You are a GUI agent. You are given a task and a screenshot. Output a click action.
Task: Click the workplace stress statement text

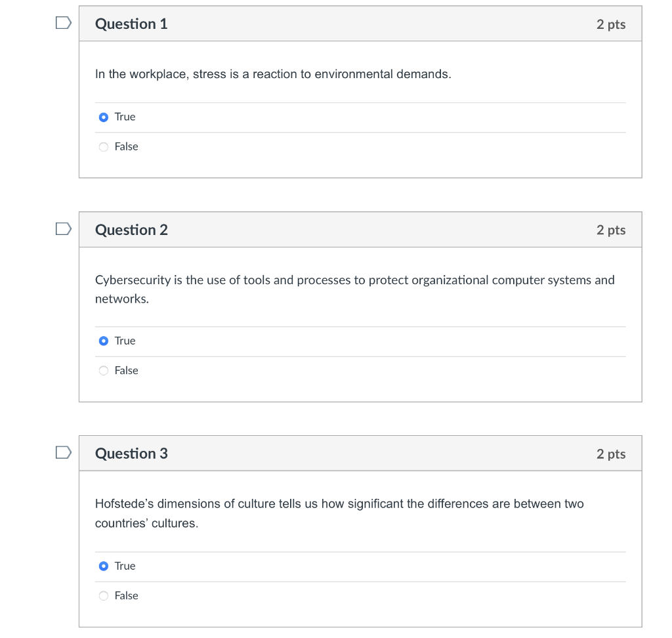(273, 74)
